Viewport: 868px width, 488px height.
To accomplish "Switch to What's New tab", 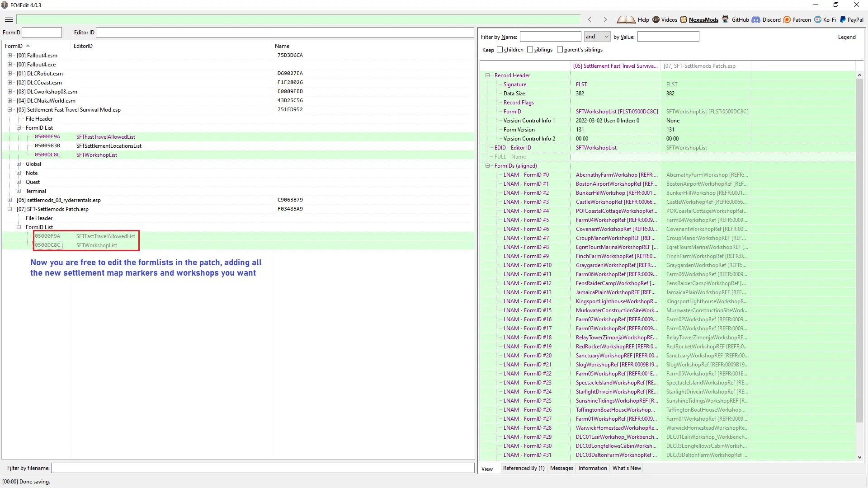I will [x=627, y=468].
